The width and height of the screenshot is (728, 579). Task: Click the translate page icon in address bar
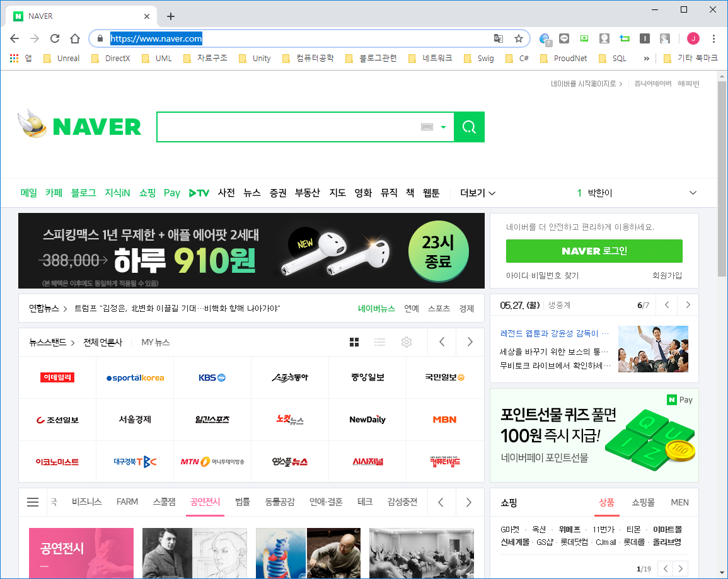(498, 38)
